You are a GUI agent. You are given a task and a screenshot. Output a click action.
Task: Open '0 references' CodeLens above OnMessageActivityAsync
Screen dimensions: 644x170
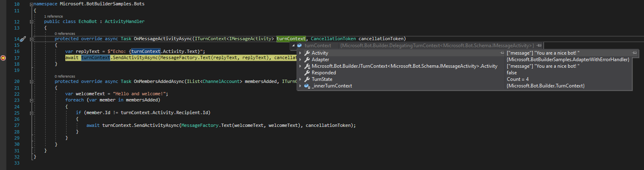point(64,34)
